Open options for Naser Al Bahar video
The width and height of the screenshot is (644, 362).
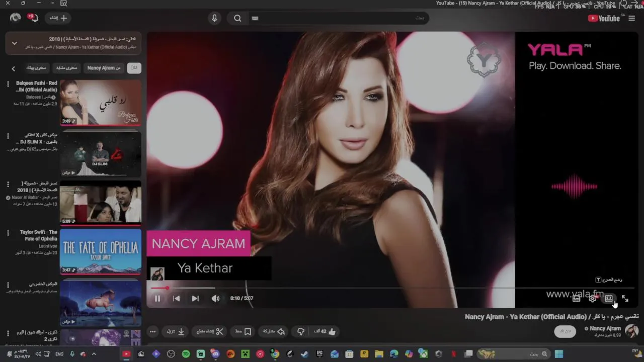click(8, 185)
